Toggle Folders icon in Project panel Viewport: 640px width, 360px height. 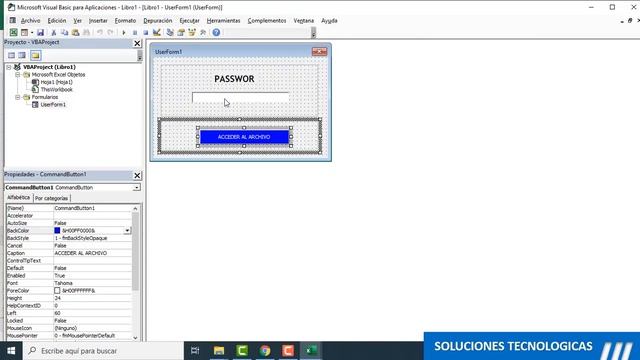point(36,56)
